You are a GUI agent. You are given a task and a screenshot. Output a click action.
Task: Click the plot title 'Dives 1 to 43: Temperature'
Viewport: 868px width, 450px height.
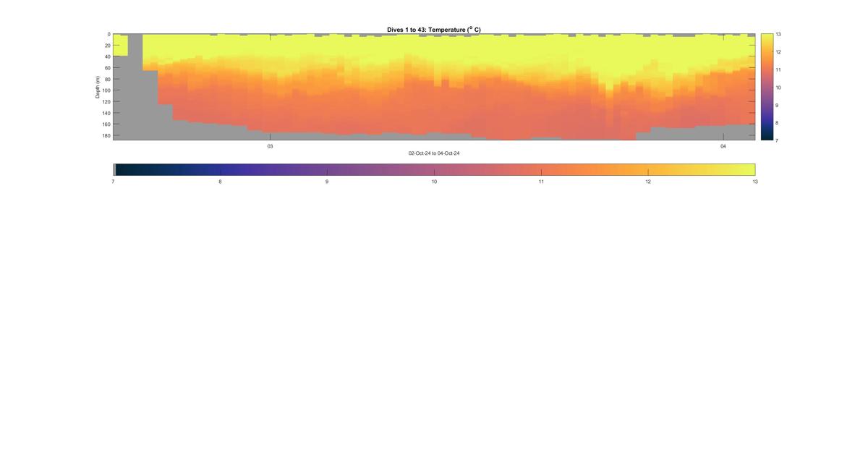tap(434, 30)
